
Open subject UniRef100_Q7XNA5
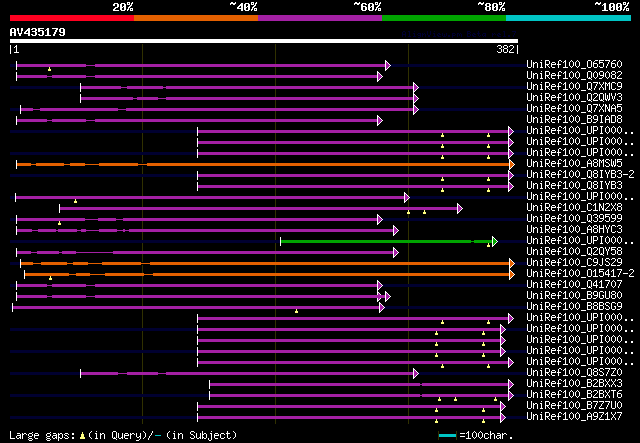pos(574,108)
